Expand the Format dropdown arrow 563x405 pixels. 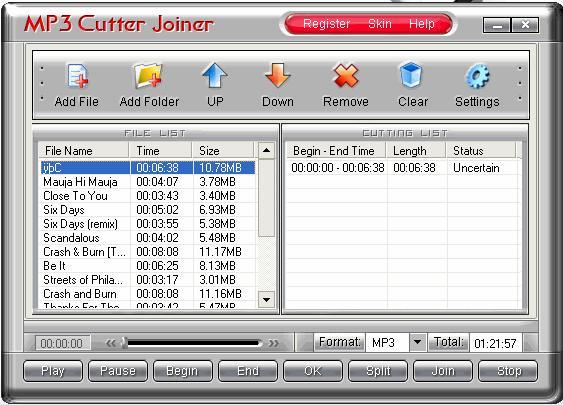pos(417,342)
